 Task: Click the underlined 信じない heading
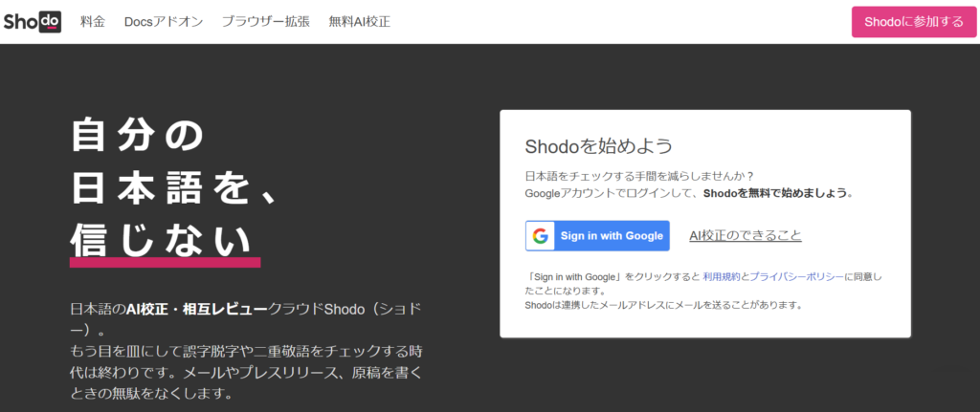(x=165, y=239)
